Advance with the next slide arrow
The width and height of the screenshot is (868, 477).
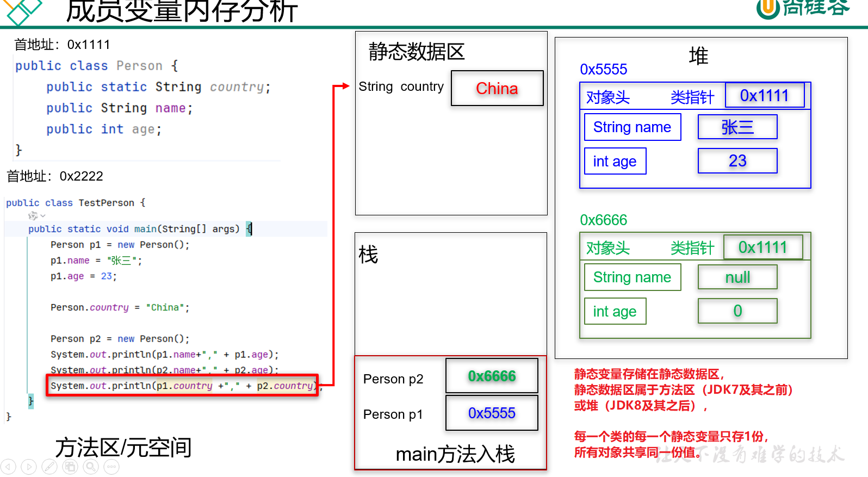point(29,467)
